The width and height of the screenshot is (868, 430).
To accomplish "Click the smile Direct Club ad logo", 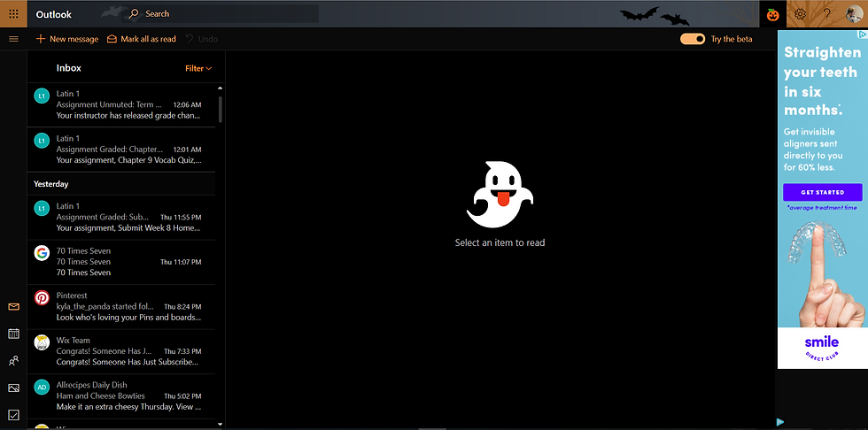I will (822, 349).
